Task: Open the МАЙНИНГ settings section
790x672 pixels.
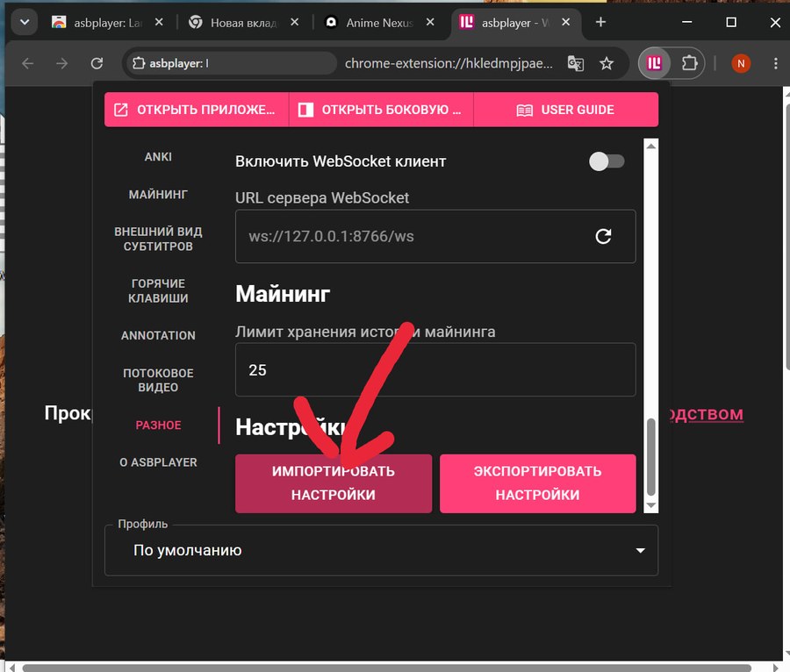Action: click(158, 194)
